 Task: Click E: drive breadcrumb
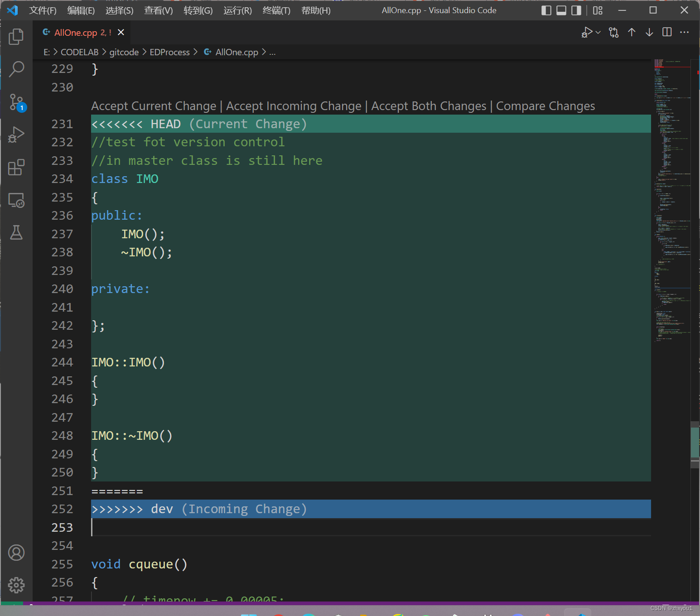(x=47, y=52)
